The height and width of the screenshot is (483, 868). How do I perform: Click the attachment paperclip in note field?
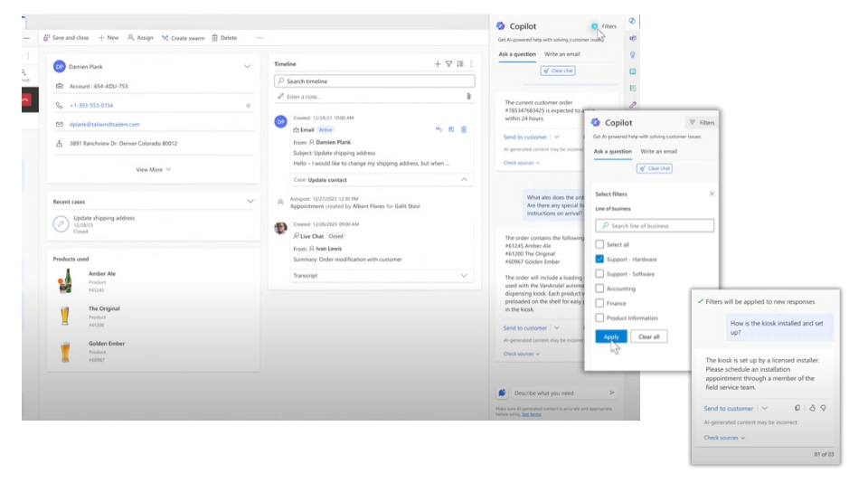(x=468, y=96)
